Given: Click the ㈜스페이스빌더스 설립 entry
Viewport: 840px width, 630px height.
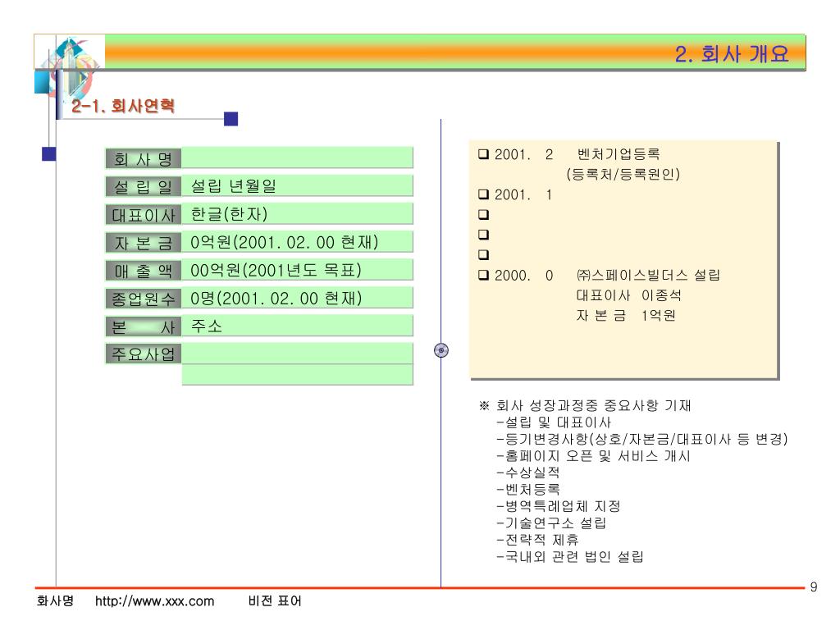Looking at the screenshot, I should click(648, 276).
